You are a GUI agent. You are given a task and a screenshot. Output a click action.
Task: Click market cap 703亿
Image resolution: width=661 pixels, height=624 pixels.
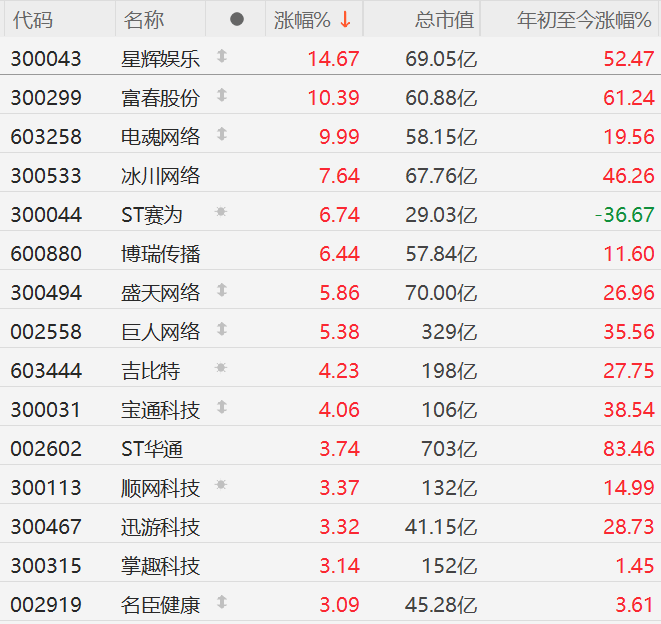(x=449, y=449)
